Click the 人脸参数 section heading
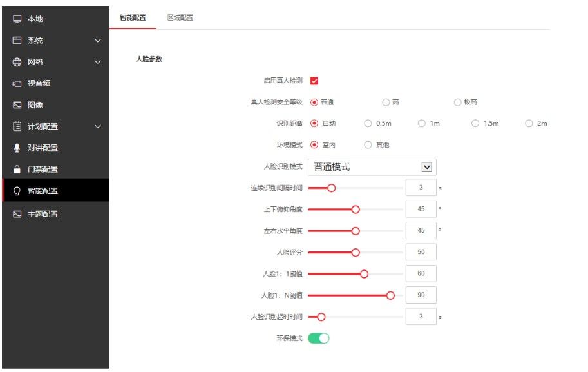This screenshot has height=372, width=588. (149, 59)
